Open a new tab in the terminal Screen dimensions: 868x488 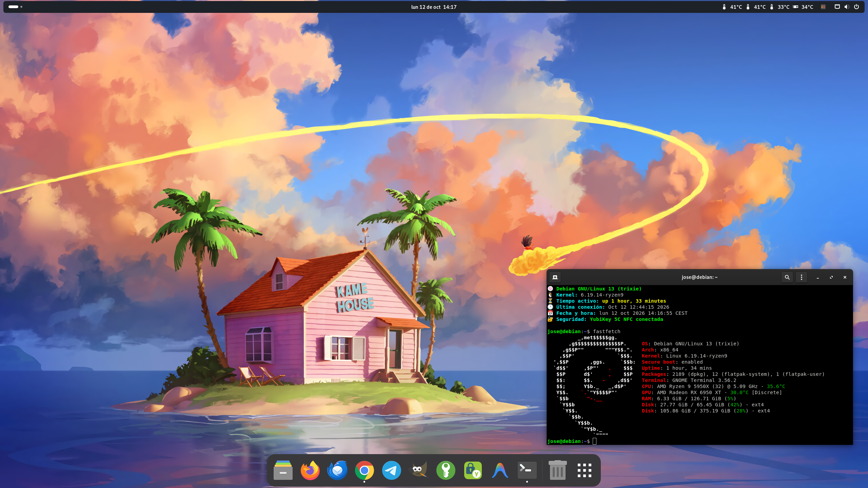point(555,277)
